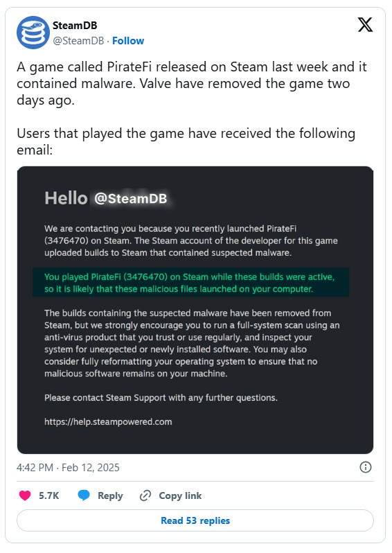
Task: Click the Hello @SteamDB heading in image
Action: click(x=106, y=198)
